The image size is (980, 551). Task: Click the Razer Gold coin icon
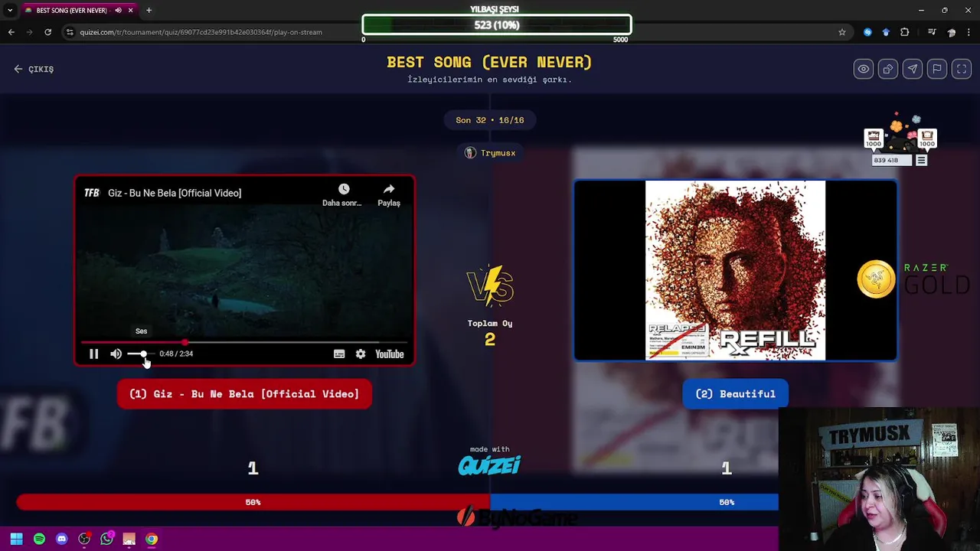[876, 279]
